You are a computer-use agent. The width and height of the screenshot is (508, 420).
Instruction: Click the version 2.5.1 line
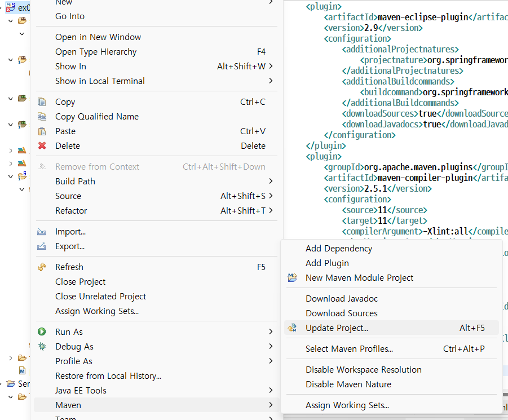(378, 188)
